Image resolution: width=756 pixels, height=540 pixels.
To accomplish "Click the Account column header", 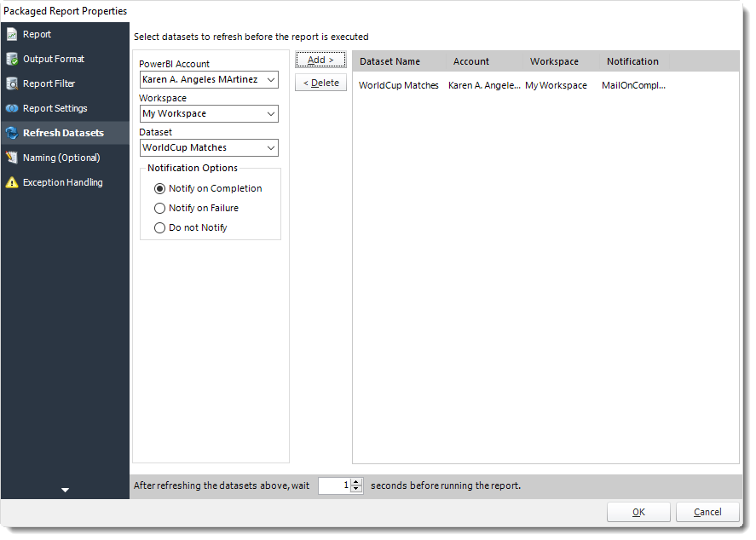I will coord(485,61).
